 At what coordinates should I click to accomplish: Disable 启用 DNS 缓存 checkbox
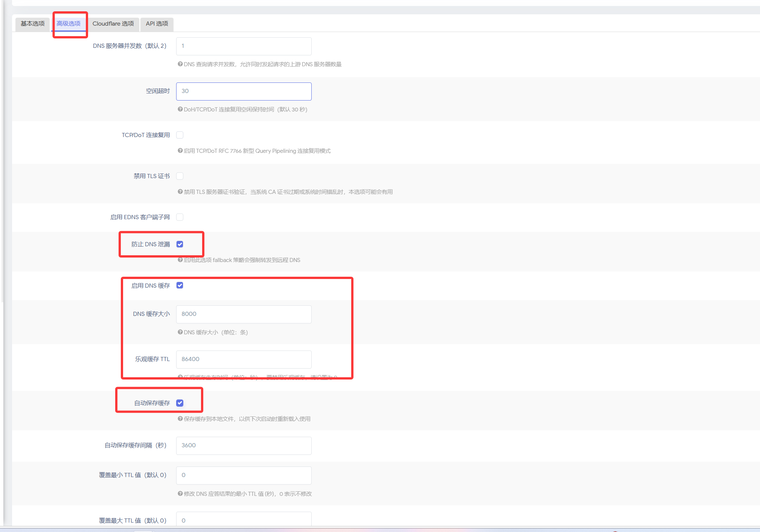(180, 285)
